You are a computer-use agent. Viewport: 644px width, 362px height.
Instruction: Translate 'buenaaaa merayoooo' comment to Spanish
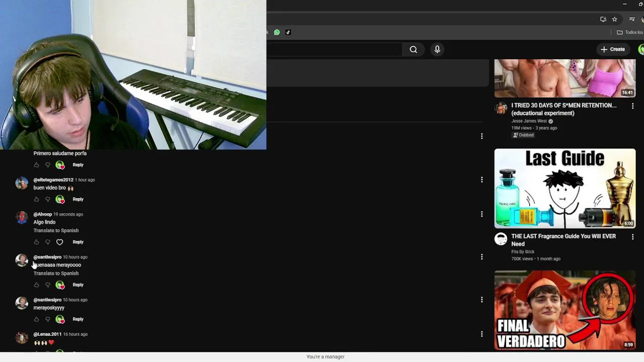[x=56, y=273]
